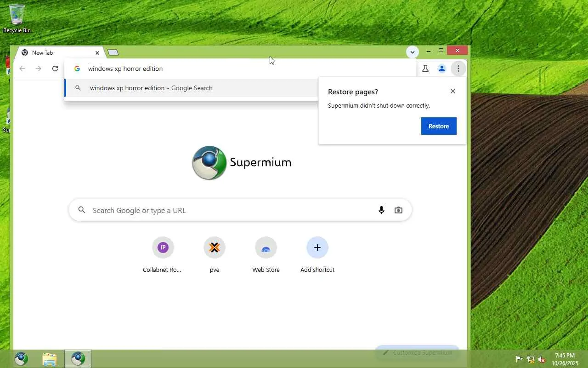Open the taskbar clock showing 7:45 PM

click(565, 359)
